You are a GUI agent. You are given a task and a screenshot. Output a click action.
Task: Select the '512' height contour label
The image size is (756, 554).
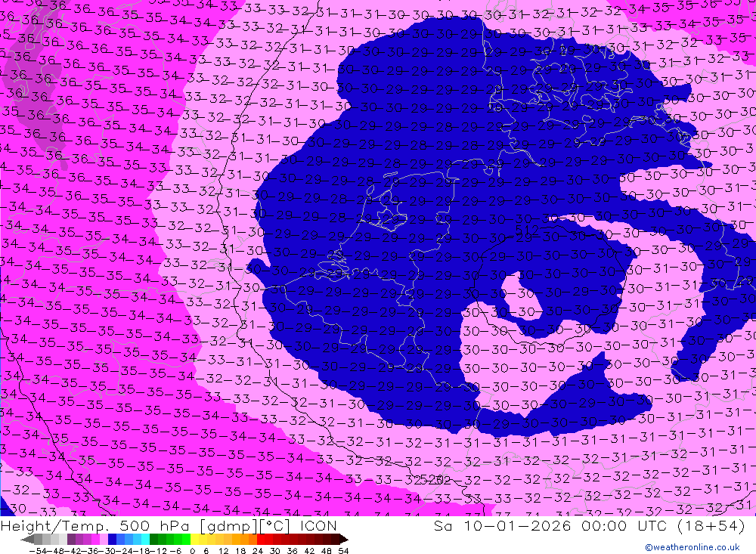pos(526,230)
